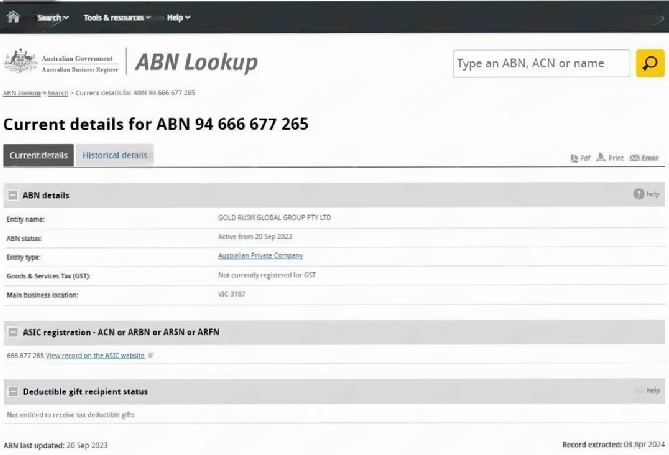Click external link icon after ASIC website
The width and height of the screenshot is (669, 455).
(151, 356)
